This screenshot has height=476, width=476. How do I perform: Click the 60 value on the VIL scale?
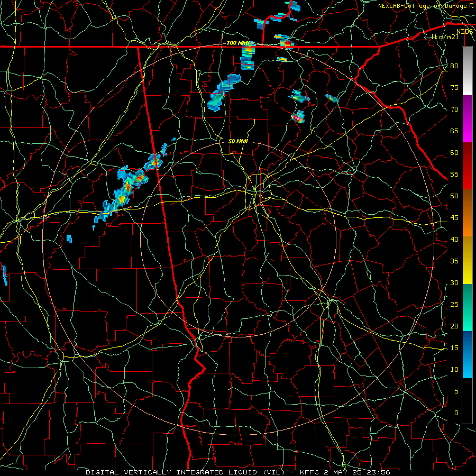tap(454, 153)
